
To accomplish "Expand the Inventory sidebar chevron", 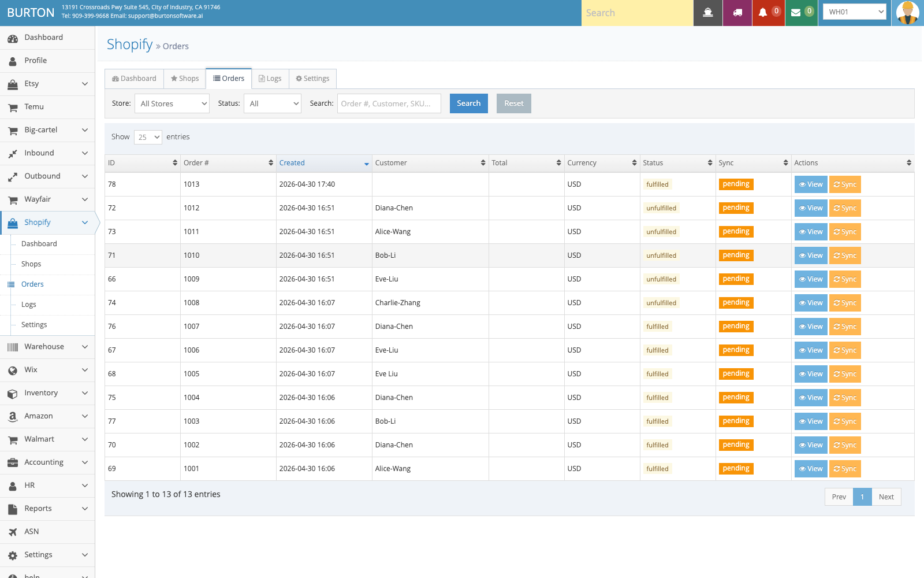I will click(x=85, y=393).
